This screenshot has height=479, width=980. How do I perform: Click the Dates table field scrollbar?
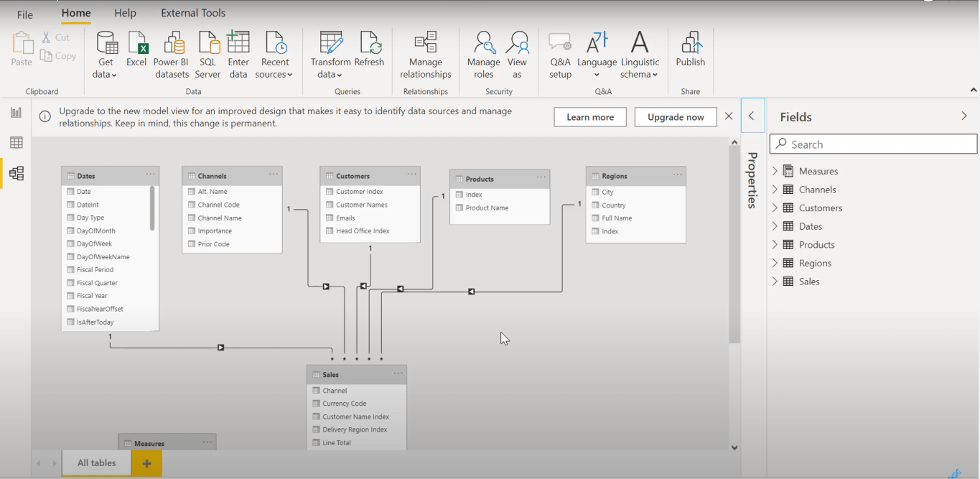click(x=152, y=208)
